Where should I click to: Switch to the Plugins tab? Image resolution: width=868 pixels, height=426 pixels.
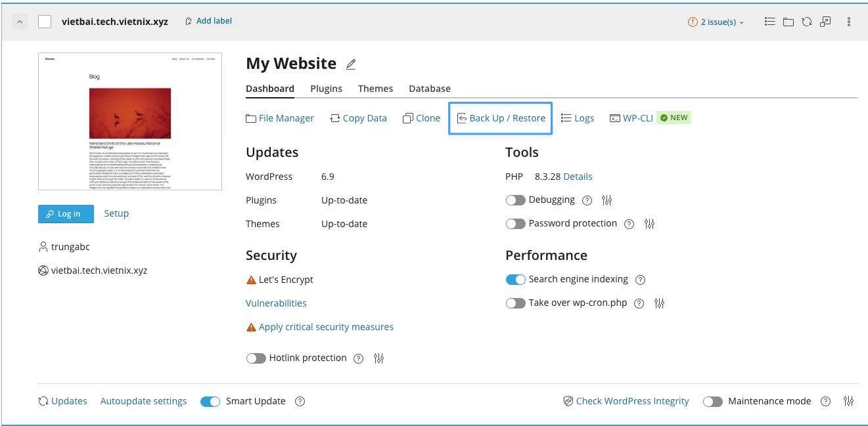pos(326,89)
